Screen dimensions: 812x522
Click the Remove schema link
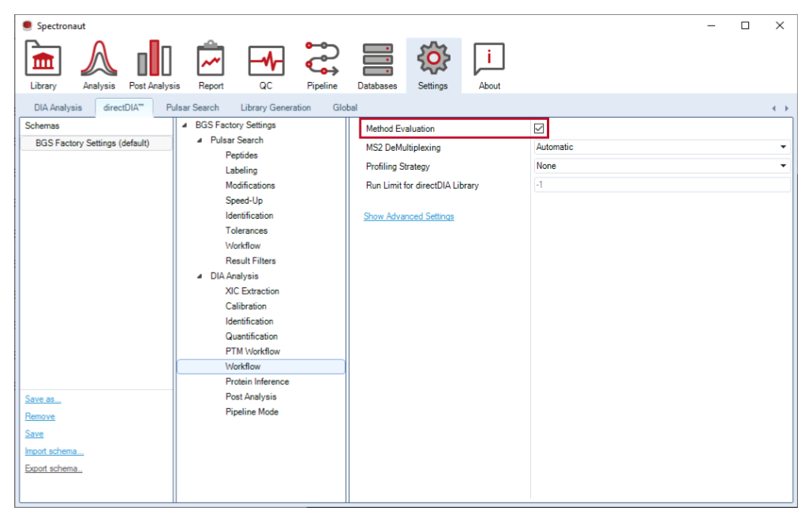point(40,416)
